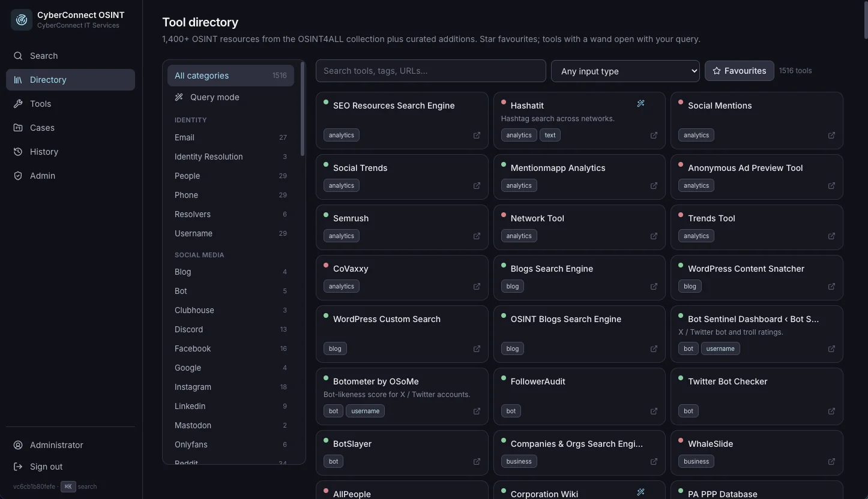Image resolution: width=868 pixels, height=499 pixels.
Task: Open external link for Social Trends
Action: pos(477,186)
